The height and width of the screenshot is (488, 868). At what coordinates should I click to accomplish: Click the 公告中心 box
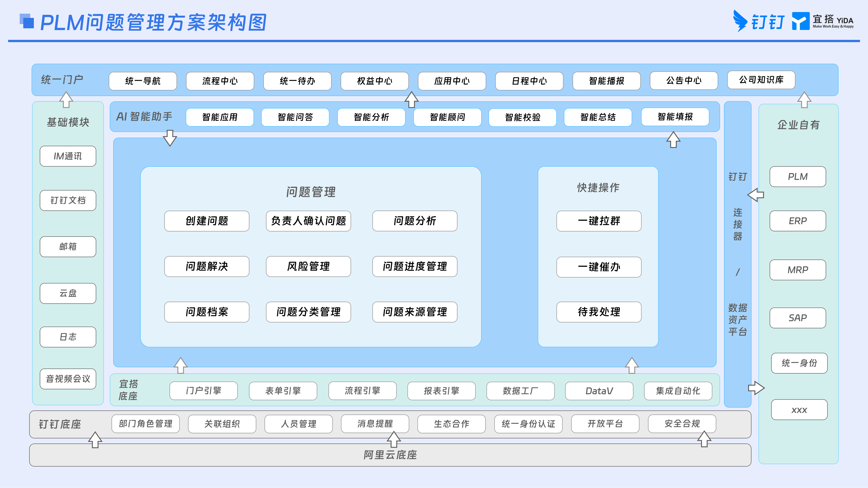(x=684, y=81)
